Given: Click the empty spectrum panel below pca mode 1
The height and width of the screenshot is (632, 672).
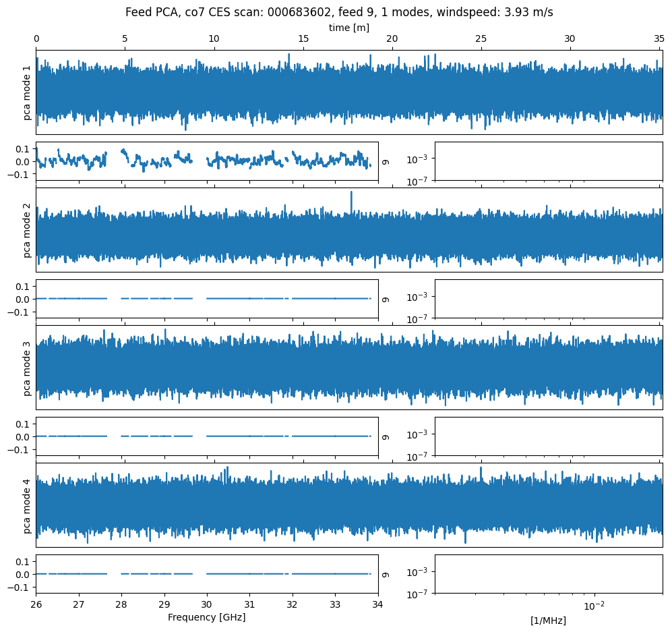Looking at the screenshot, I should click(x=548, y=161).
